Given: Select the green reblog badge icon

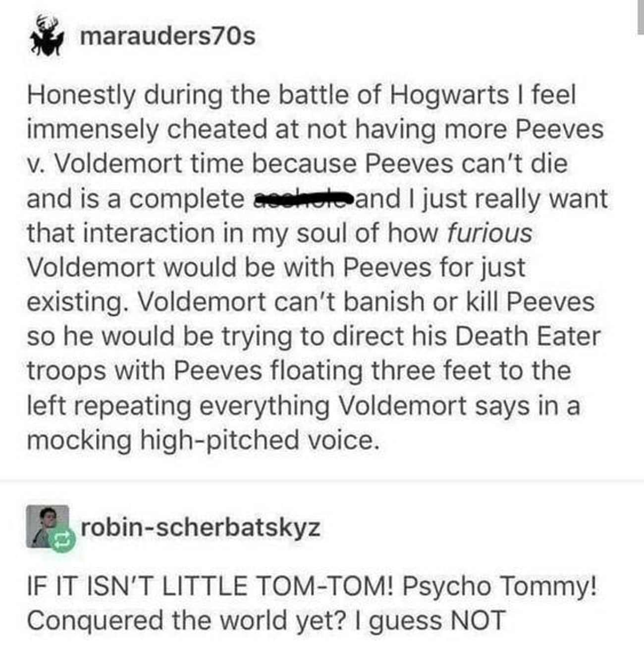Looking at the screenshot, I should (x=62, y=541).
